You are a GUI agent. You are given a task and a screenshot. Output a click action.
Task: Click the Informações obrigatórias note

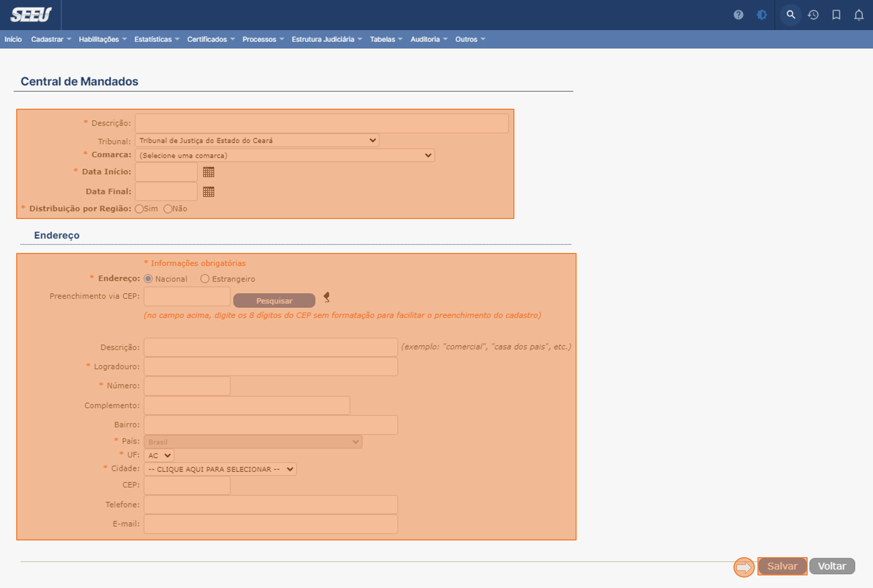pos(195,263)
